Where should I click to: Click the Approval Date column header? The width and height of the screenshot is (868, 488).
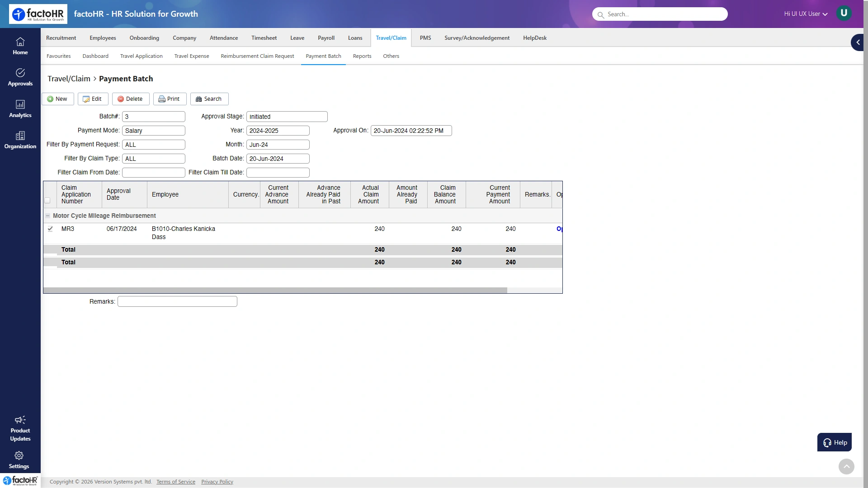(x=124, y=195)
